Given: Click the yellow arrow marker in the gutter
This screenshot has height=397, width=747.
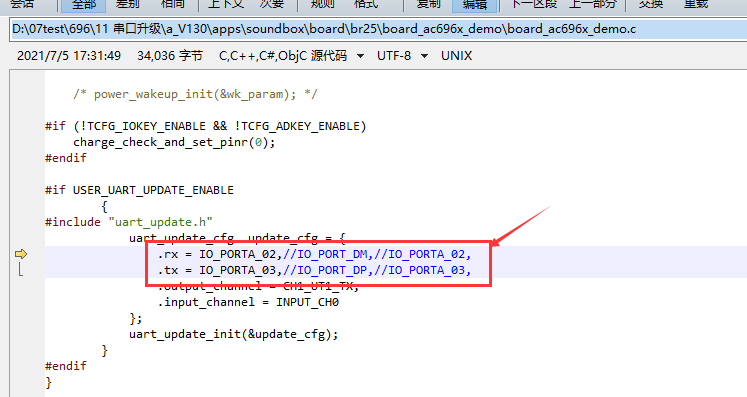Looking at the screenshot, I should point(21,254).
